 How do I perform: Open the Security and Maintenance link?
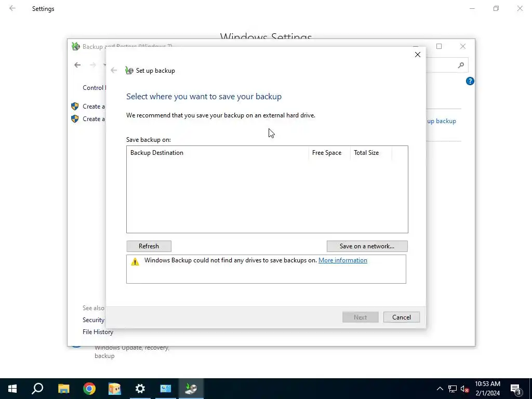point(94,320)
